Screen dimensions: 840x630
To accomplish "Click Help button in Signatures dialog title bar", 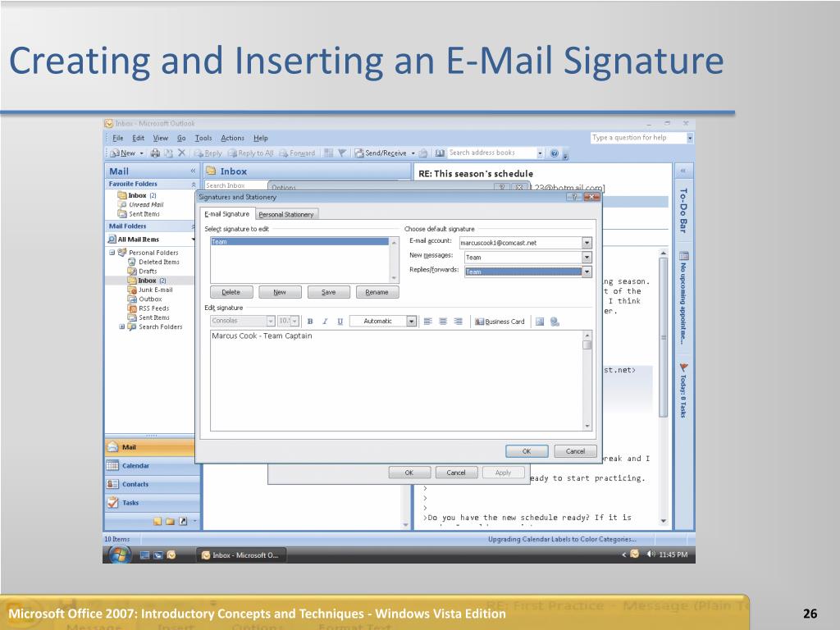I will 574,197.
